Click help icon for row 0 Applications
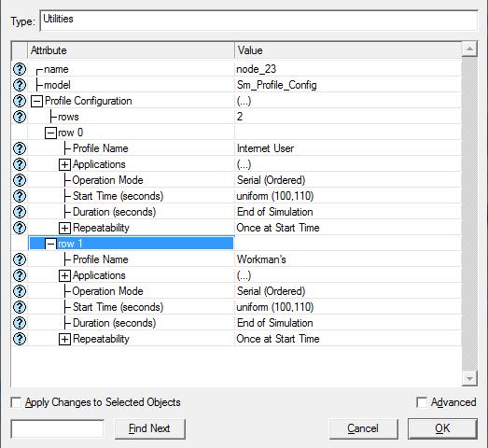This screenshot has height=448, width=488. (20, 164)
